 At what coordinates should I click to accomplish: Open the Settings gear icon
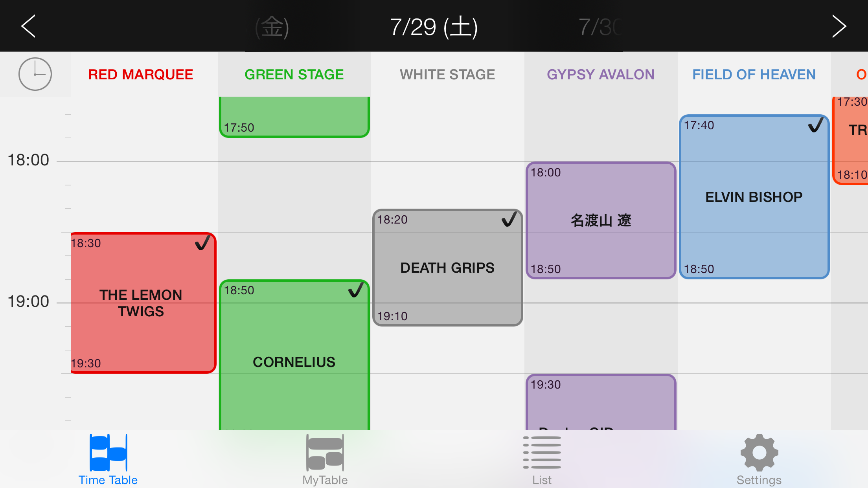(x=759, y=453)
